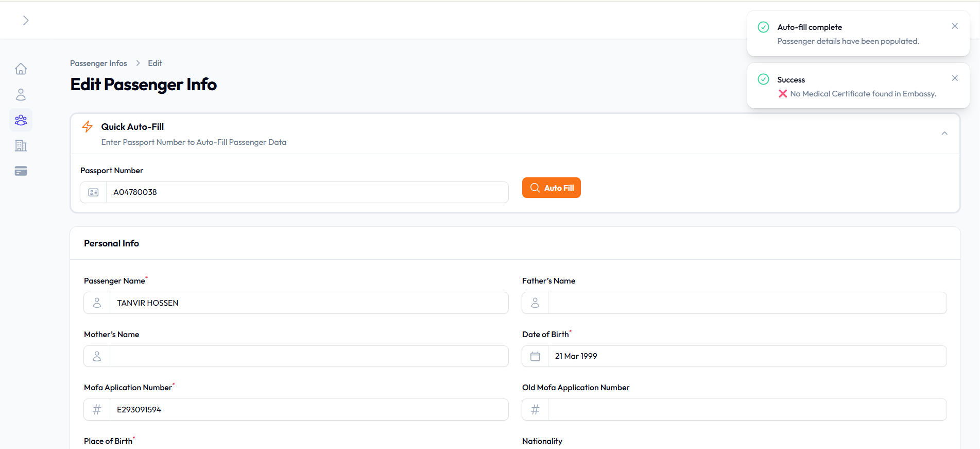Expand the sidebar with the chevron arrow

click(x=26, y=20)
